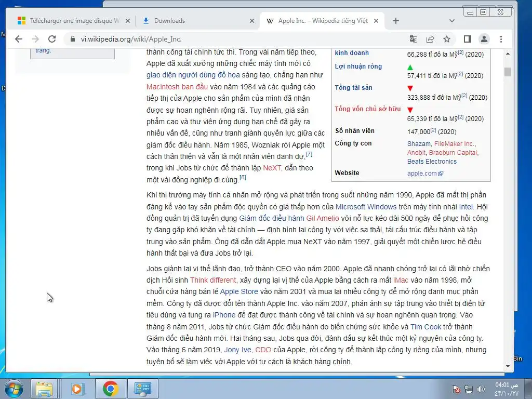The width and height of the screenshot is (532, 399).
Task: Open the Anobit link
Action: click(x=416, y=153)
